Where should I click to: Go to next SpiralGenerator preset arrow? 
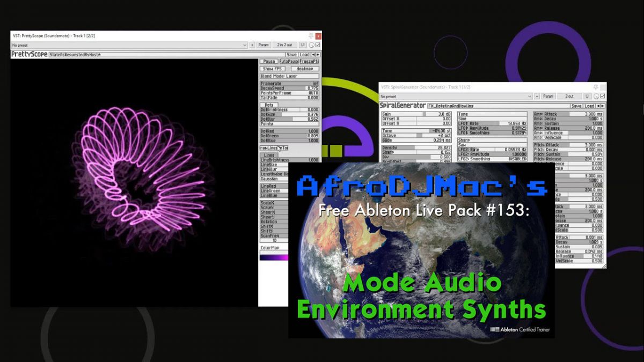[602, 106]
